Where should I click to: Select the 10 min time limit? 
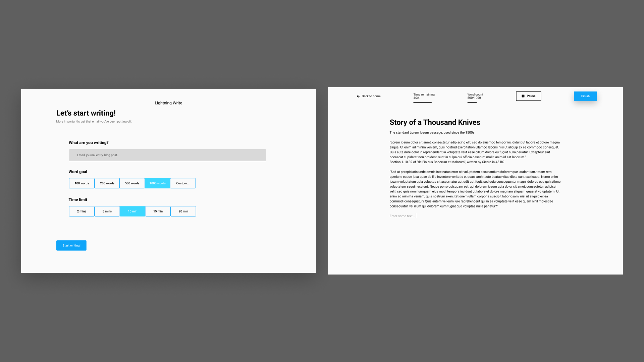point(132,211)
